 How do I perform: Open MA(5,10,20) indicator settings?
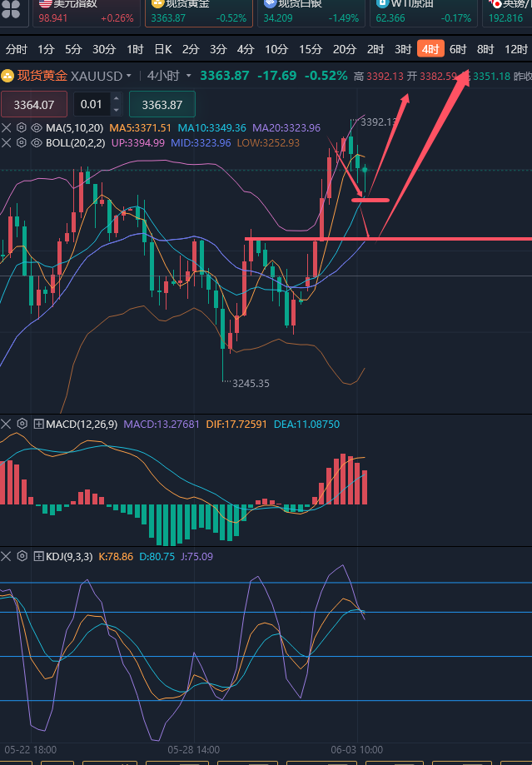pyautogui.click(x=22, y=128)
